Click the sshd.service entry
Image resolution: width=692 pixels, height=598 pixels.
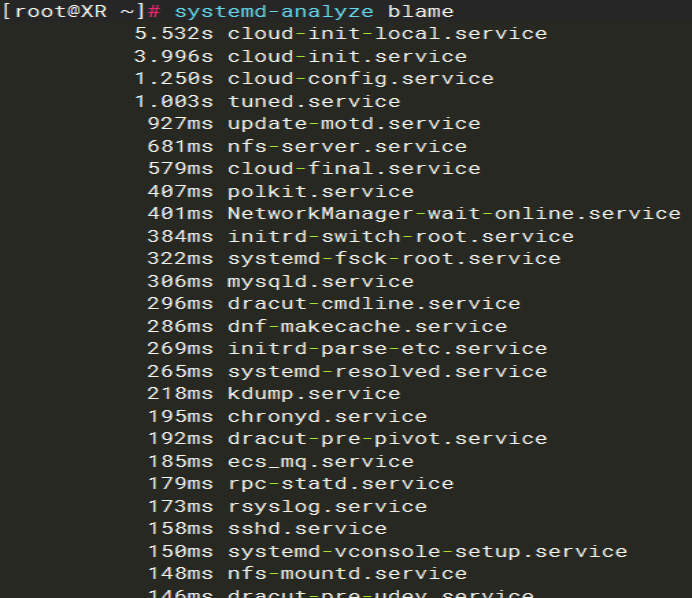coord(307,529)
